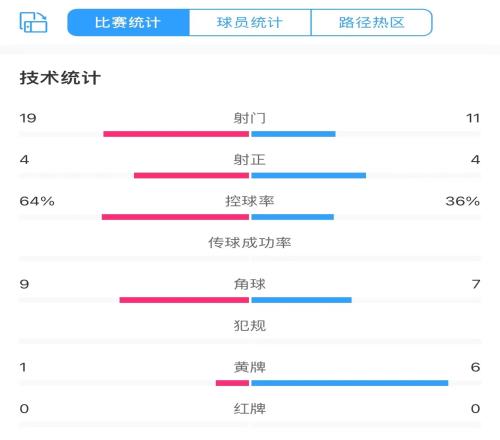This screenshot has height=440, width=500.
Task: Tap the 犯规 row label
Action: point(250,326)
